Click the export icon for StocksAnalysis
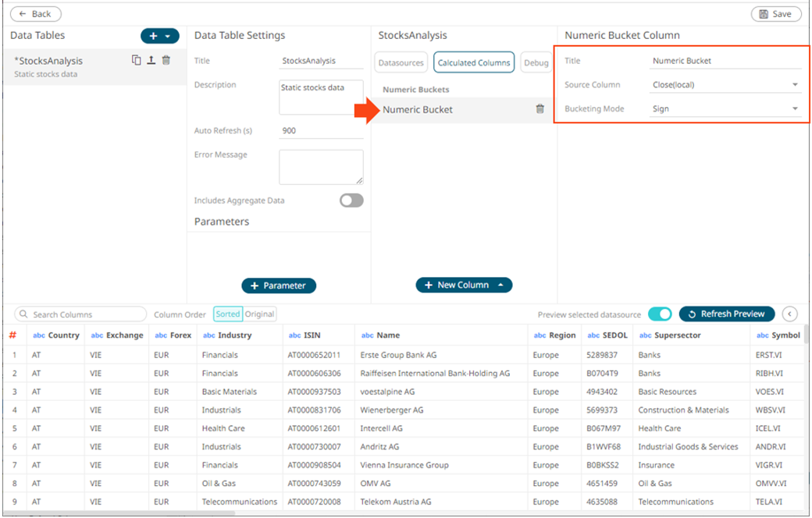 click(x=151, y=60)
